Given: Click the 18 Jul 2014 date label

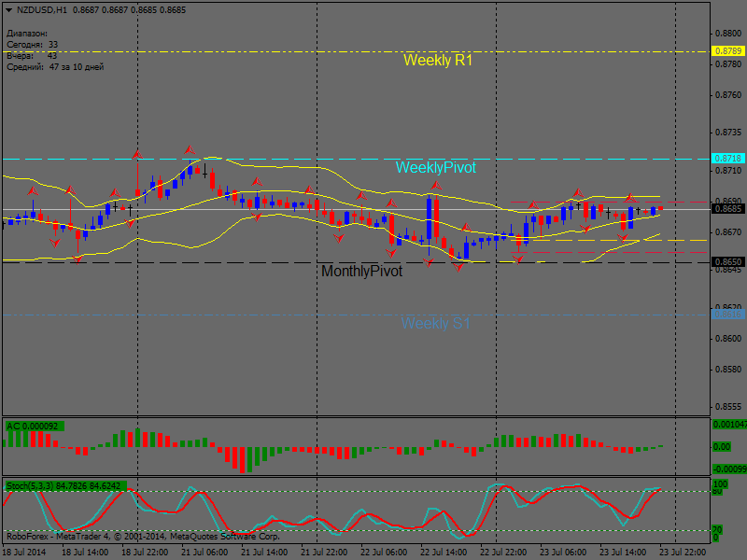Looking at the screenshot, I should (26, 553).
